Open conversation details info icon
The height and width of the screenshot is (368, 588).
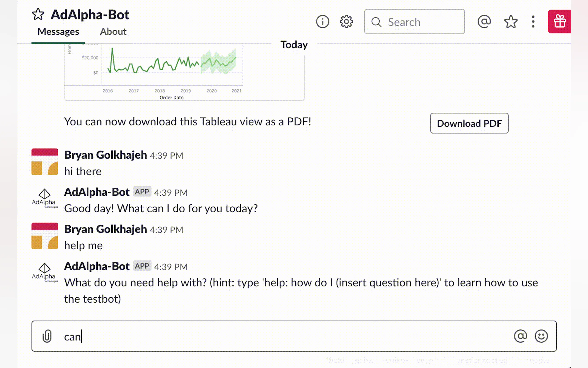click(x=322, y=22)
